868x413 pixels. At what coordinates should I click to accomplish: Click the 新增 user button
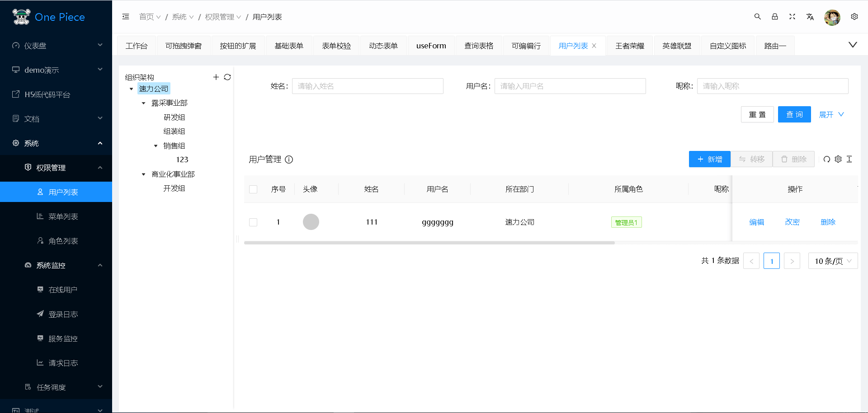(x=710, y=159)
